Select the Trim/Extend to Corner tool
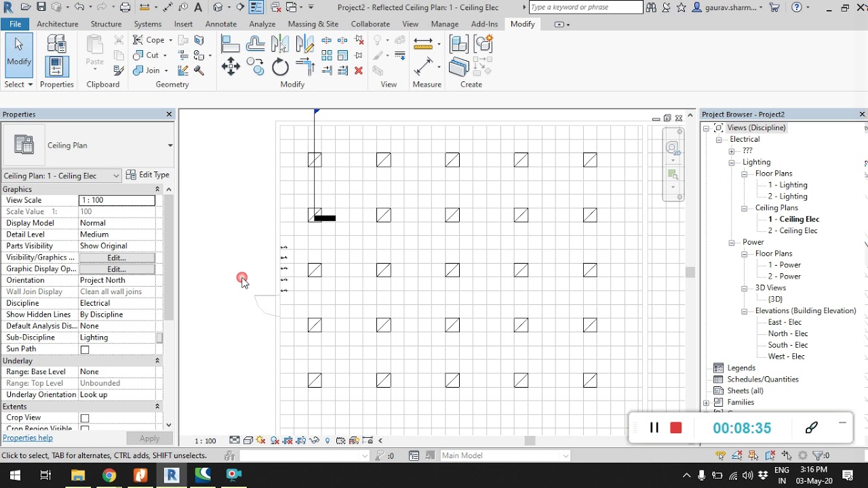The width and height of the screenshot is (868, 488). [305, 66]
